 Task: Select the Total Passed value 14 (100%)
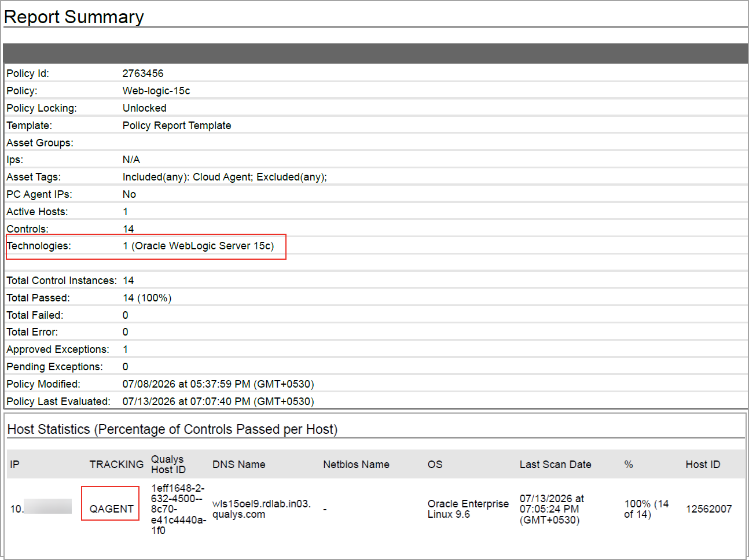[x=147, y=298]
